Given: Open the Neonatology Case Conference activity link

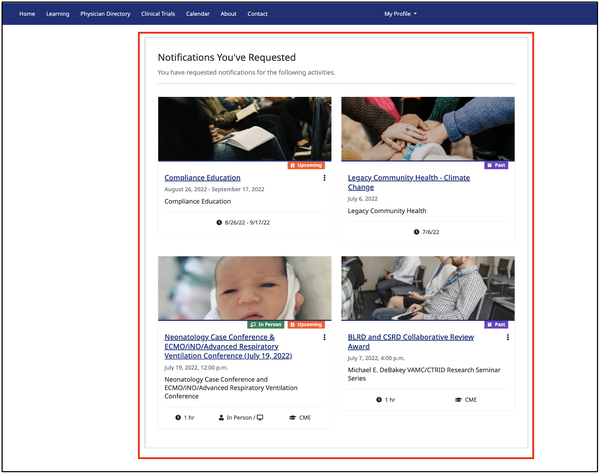Looking at the screenshot, I should click(x=228, y=346).
